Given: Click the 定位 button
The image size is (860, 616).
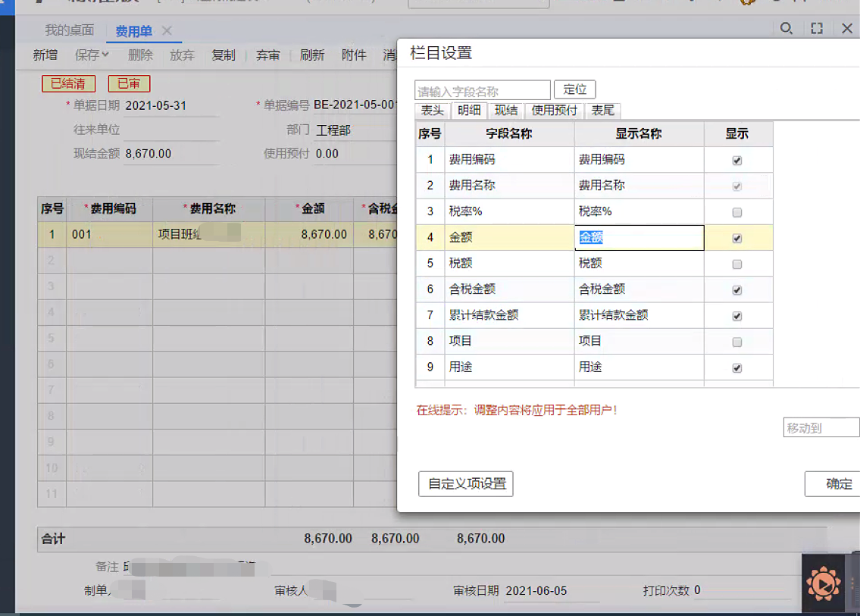Looking at the screenshot, I should (x=575, y=89).
